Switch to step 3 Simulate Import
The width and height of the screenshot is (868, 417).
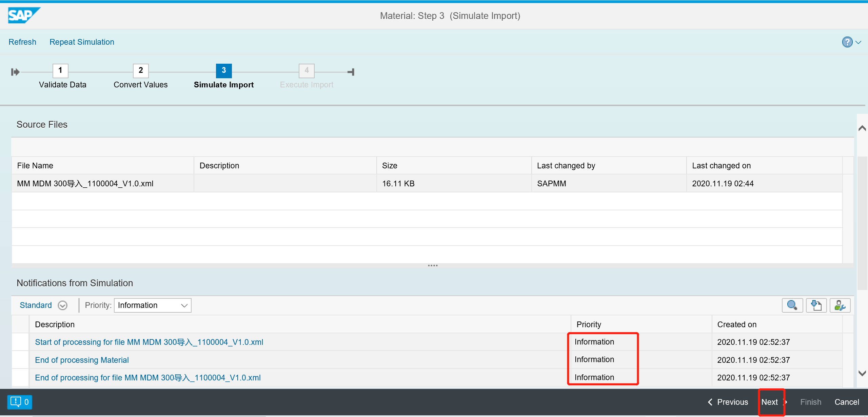[x=223, y=71]
